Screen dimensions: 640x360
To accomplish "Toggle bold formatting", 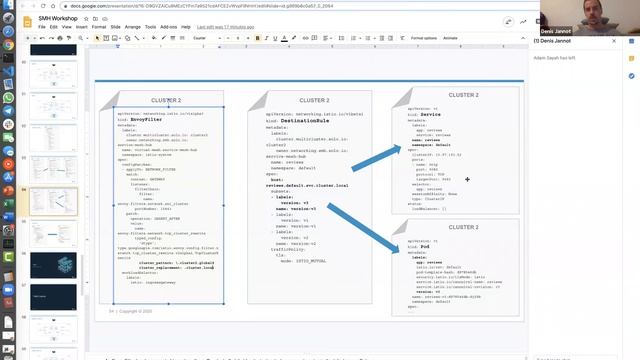I will point(258,38).
